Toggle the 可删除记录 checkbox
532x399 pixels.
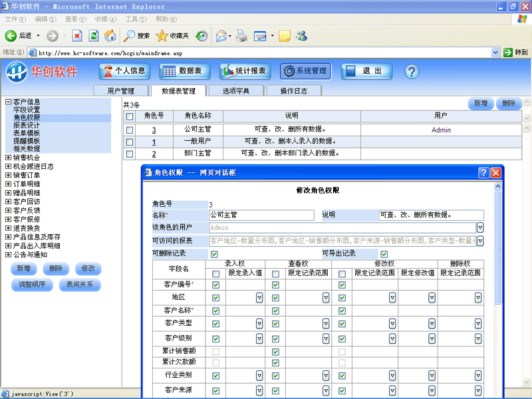214,254
